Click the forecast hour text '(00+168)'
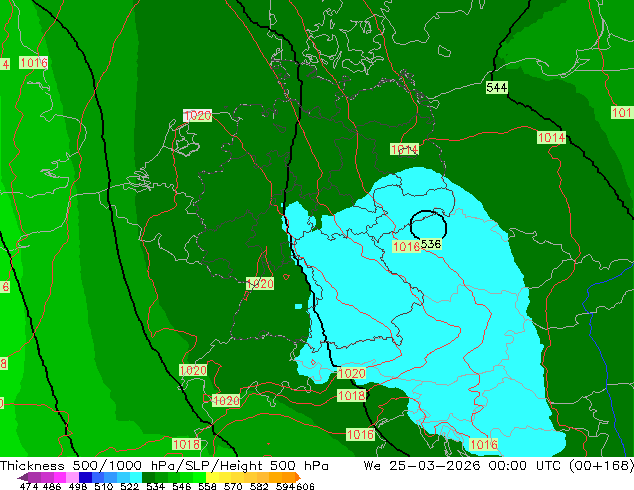The image size is (634, 490). point(601,466)
